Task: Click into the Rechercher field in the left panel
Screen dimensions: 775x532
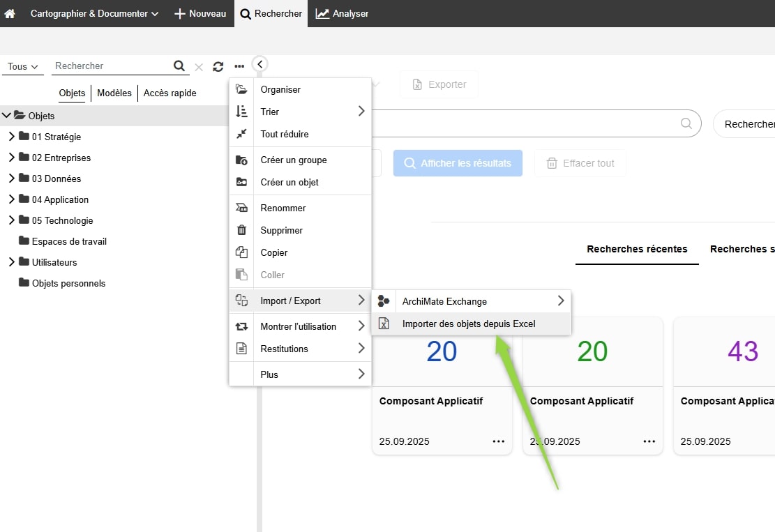Action: (x=112, y=66)
